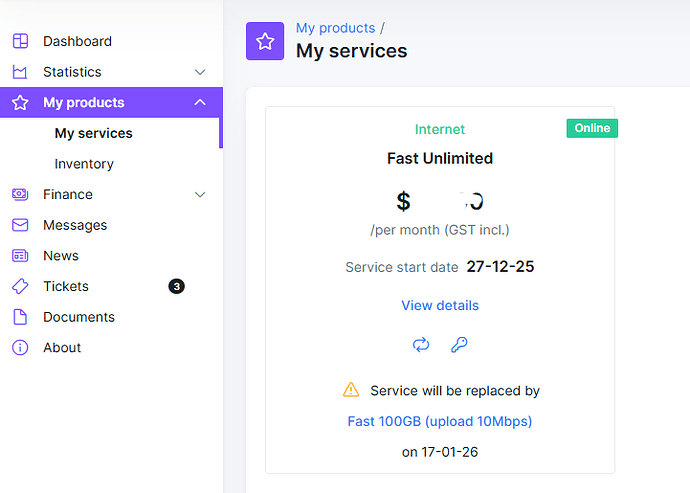The image size is (690, 493).
Task: Click the Documents file icon
Action: pyautogui.click(x=20, y=317)
